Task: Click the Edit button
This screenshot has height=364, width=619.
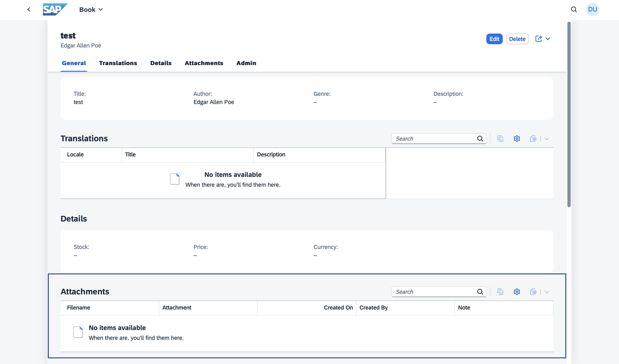Action: (494, 39)
